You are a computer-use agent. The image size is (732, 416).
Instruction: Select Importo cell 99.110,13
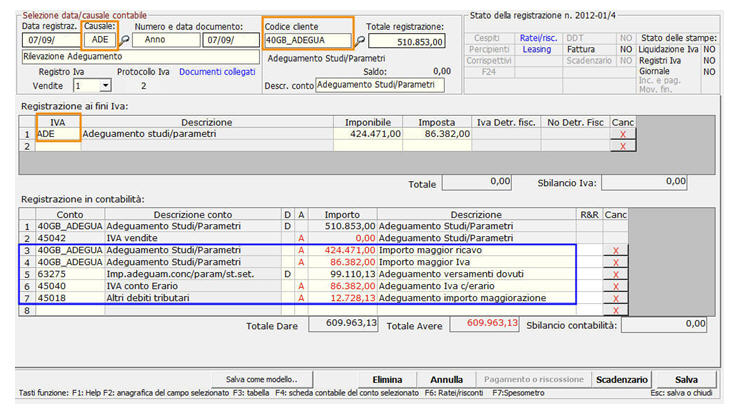[342, 274]
